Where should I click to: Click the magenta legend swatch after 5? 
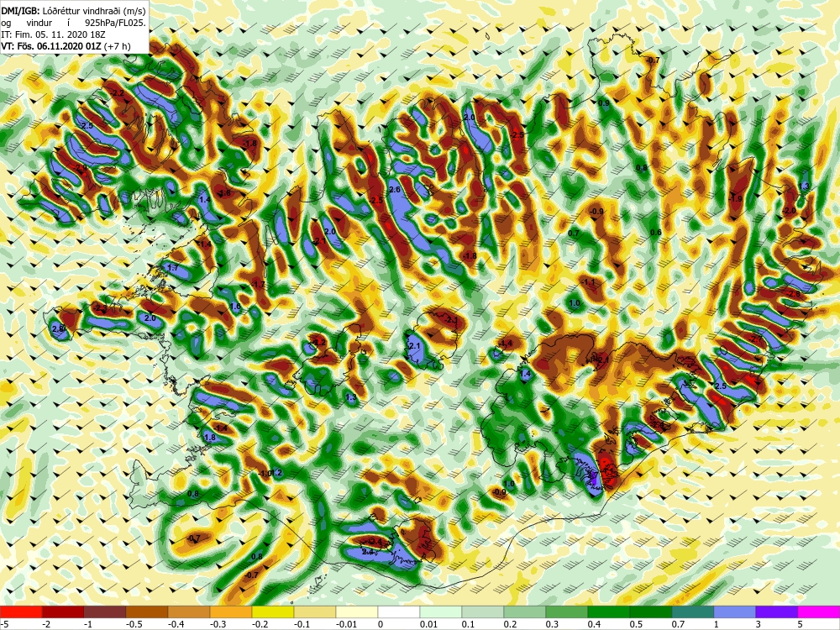(818, 612)
